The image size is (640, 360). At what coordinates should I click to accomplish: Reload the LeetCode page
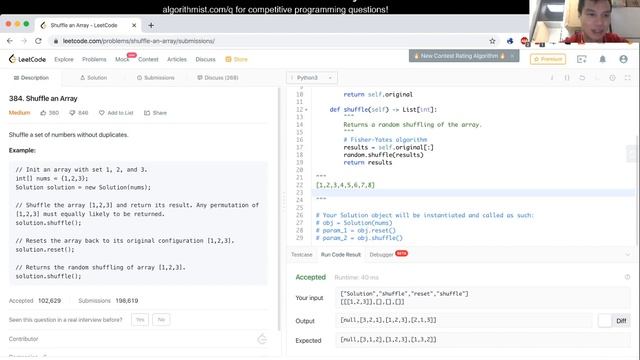pyautogui.click(x=38, y=41)
